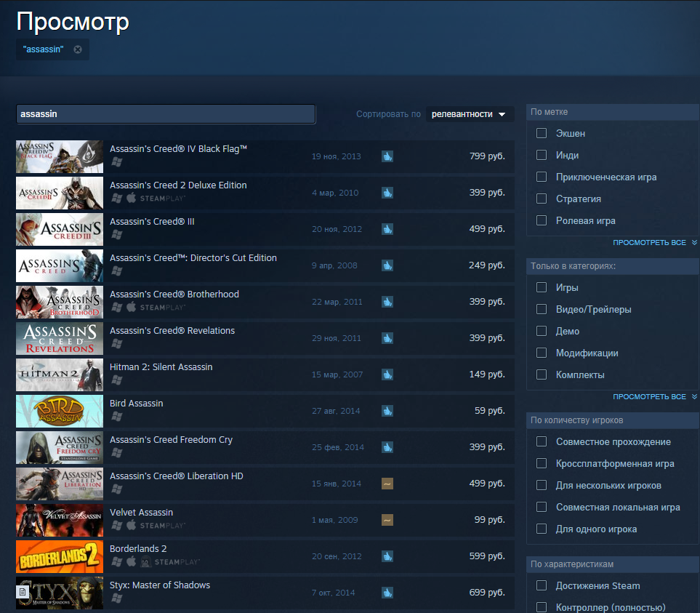Image resolution: width=700 pixels, height=613 pixels.
Task: Open Hitman 2: Silent Assassin page
Action: [161, 367]
